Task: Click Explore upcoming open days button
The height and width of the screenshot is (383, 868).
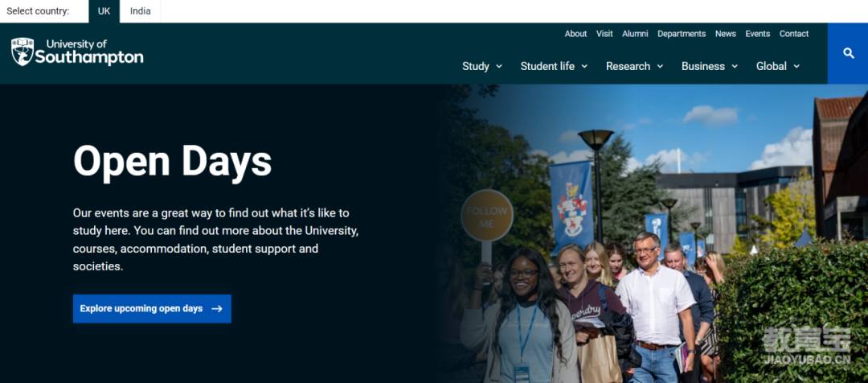Action: [x=152, y=309]
